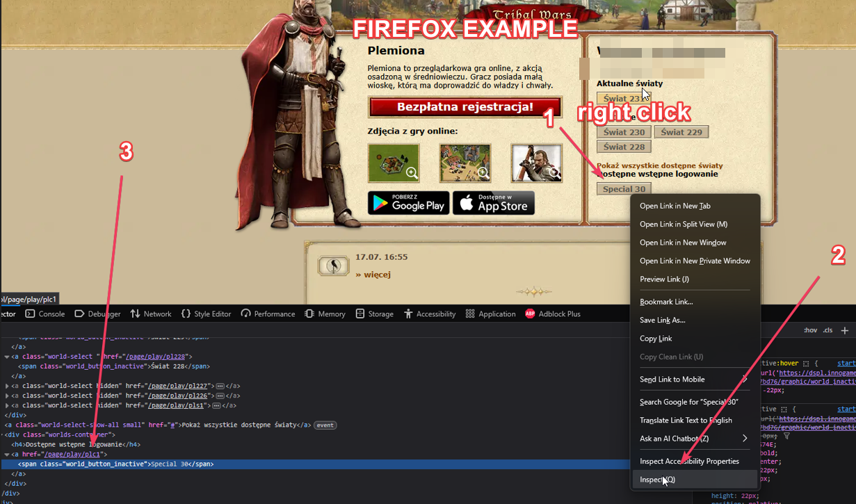Show the pl227 node ellipsis contents
The height and width of the screenshot is (504, 856).
point(220,386)
